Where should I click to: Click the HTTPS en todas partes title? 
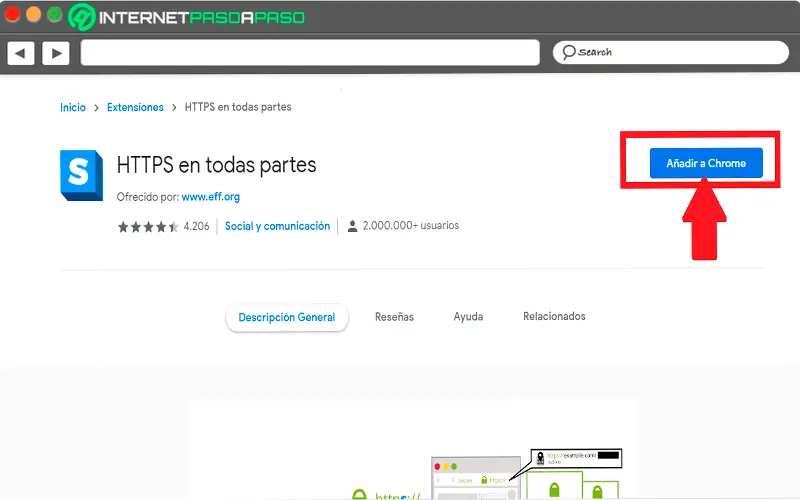(216, 165)
